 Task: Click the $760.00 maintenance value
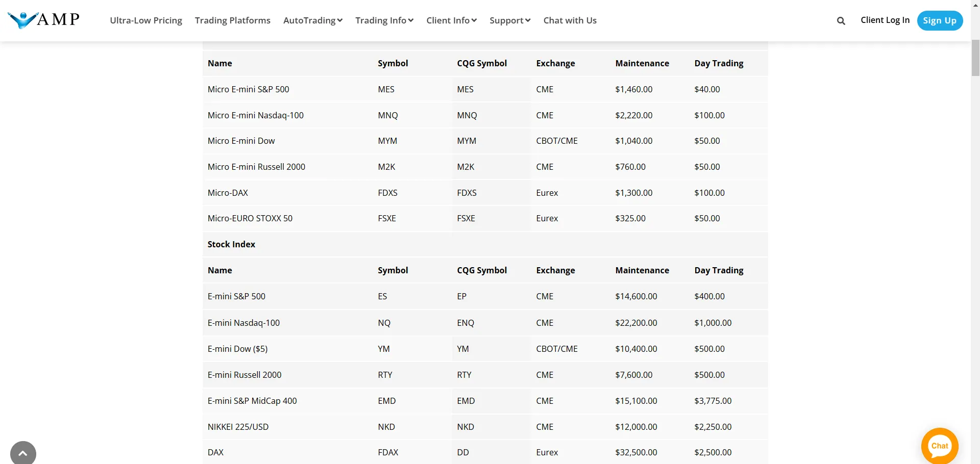point(630,167)
